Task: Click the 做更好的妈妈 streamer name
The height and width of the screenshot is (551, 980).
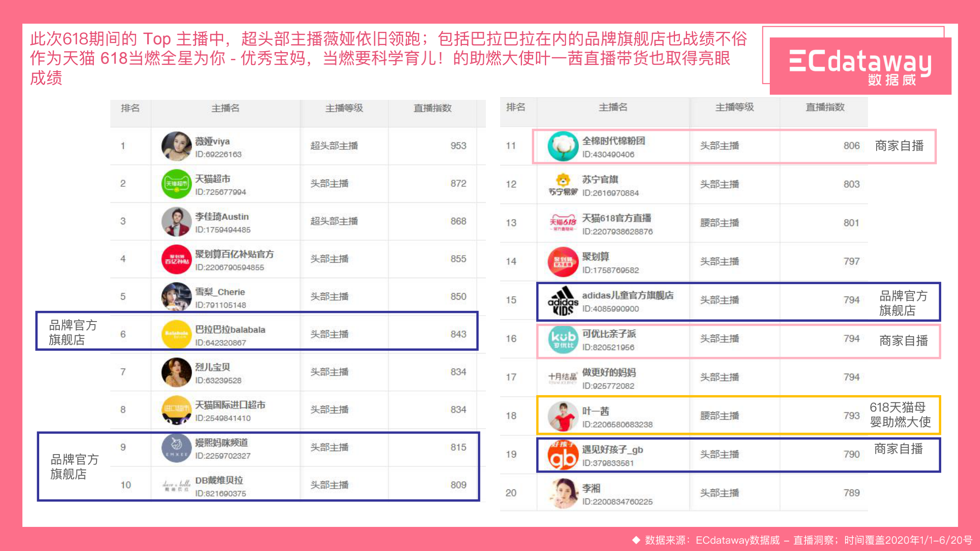Action: pos(609,373)
